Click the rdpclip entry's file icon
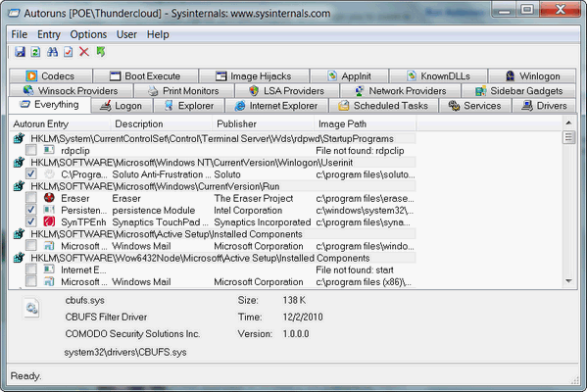 49,150
